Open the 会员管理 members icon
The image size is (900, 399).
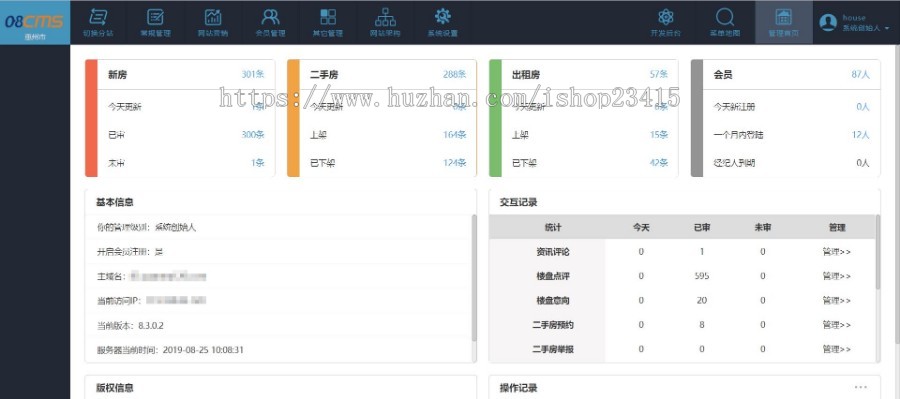[x=270, y=17]
